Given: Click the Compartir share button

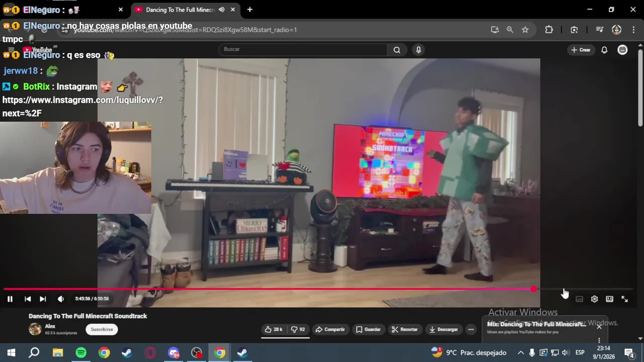Looking at the screenshot, I should (x=330, y=329).
